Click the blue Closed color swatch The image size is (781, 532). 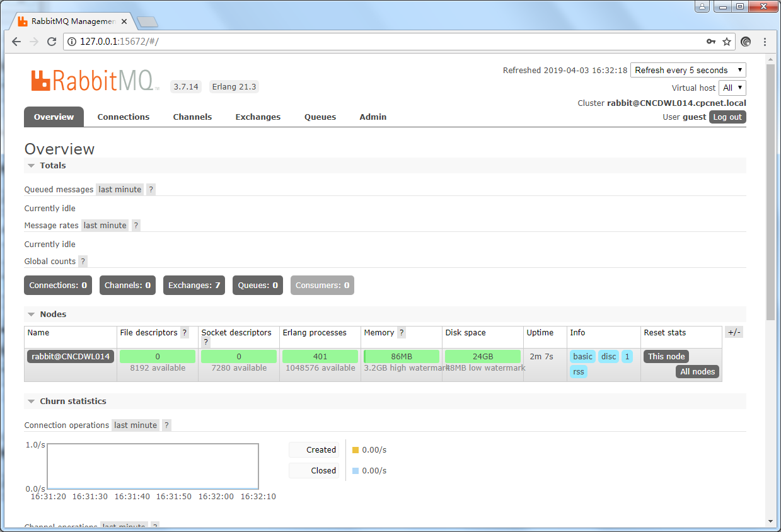[x=356, y=471]
